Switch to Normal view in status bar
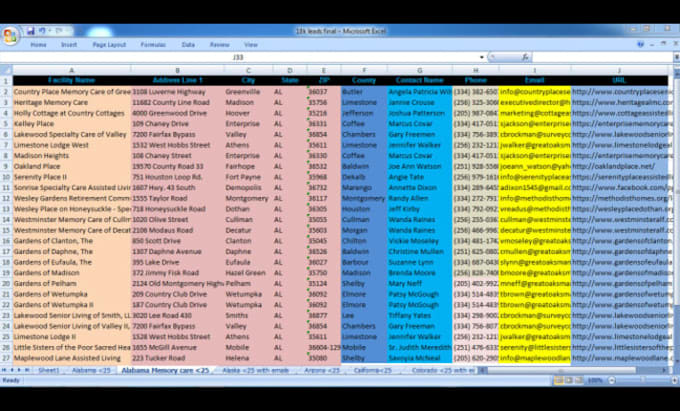This screenshot has width=680, height=411. click(559, 380)
